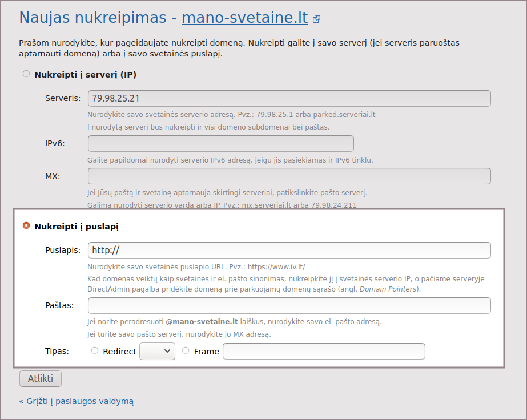Click into the MX server input field
This screenshot has width=527, height=420.
pyautogui.click(x=289, y=176)
